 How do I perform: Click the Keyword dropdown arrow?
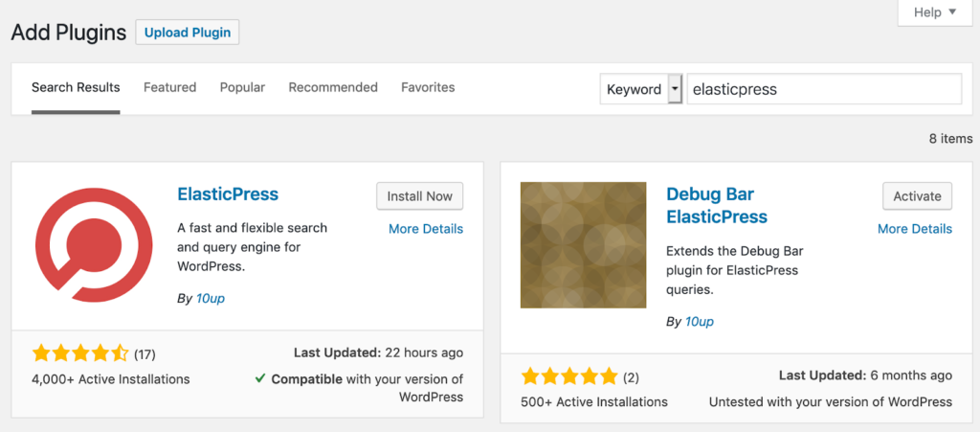point(675,89)
